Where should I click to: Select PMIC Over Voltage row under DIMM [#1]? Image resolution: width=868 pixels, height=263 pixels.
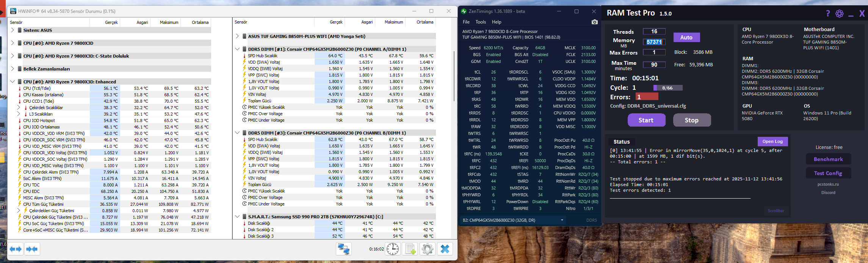(339, 114)
